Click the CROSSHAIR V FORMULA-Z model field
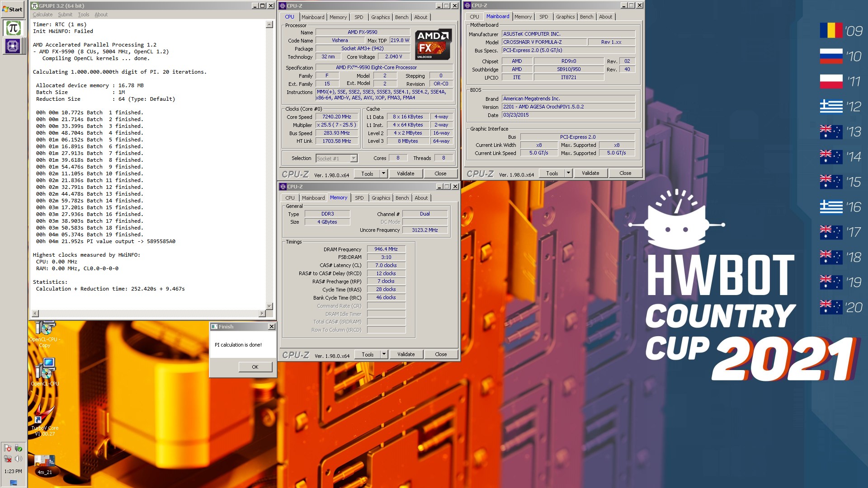Viewport: 868px width, 488px height. click(x=544, y=42)
